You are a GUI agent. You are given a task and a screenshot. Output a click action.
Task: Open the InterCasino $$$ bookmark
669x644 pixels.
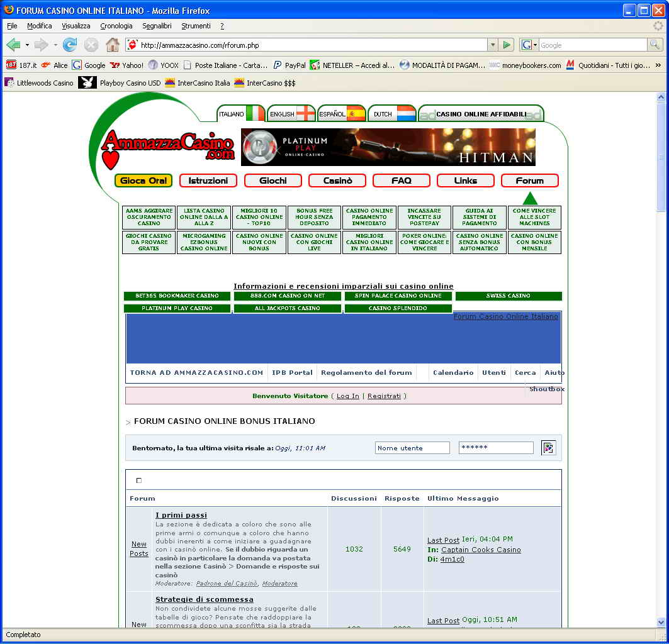(x=265, y=83)
